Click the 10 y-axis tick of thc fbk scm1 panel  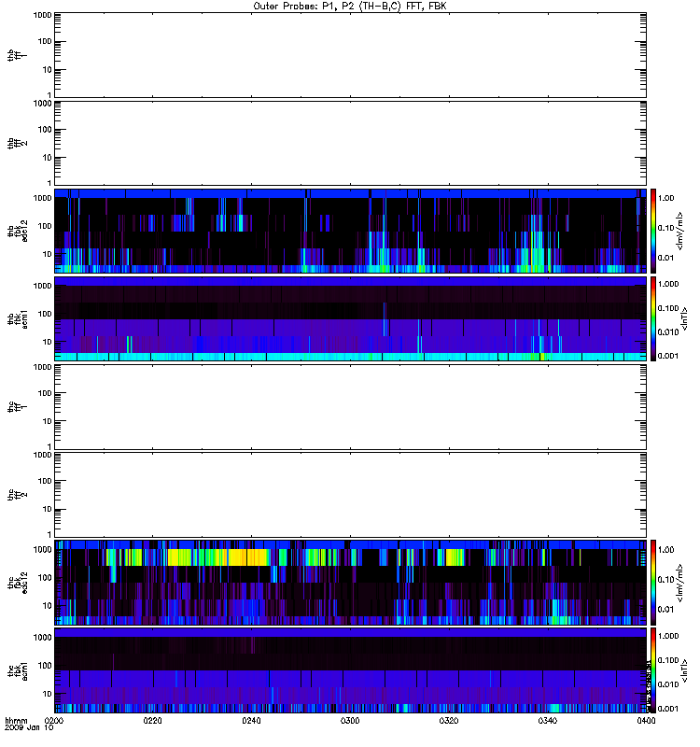coord(47,694)
